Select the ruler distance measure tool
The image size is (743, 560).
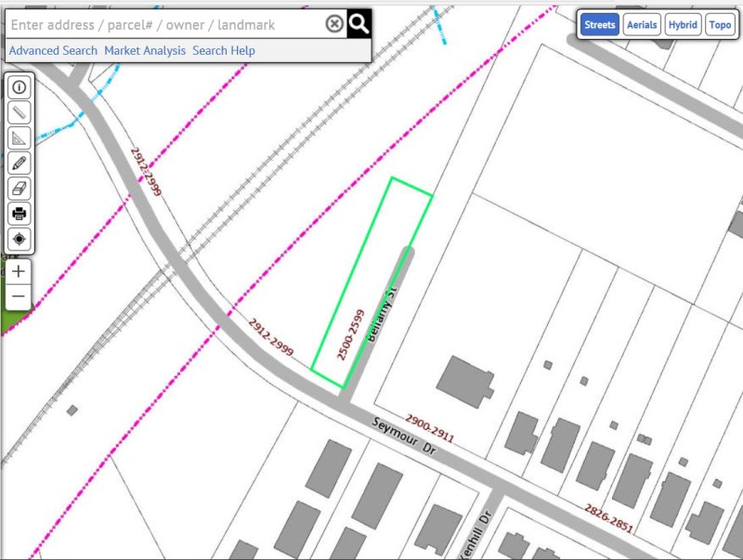(20, 113)
